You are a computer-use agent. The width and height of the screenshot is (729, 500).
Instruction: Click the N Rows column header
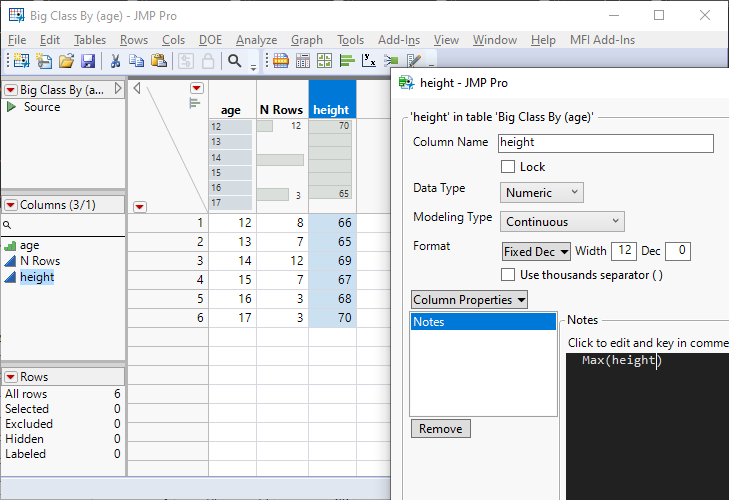click(281, 110)
